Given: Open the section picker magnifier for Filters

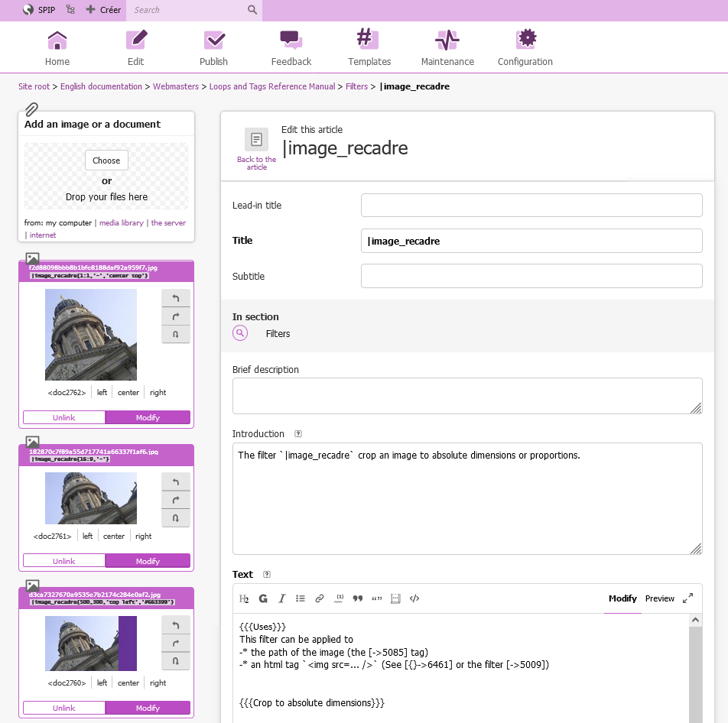Looking at the screenshot, I should click(240, 333).
